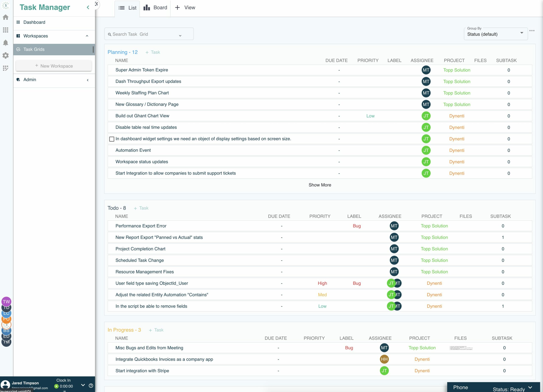The image size is (543, 392).
Task: Click Jared Timpson profile avatar icon
Action: click(5, 385)
